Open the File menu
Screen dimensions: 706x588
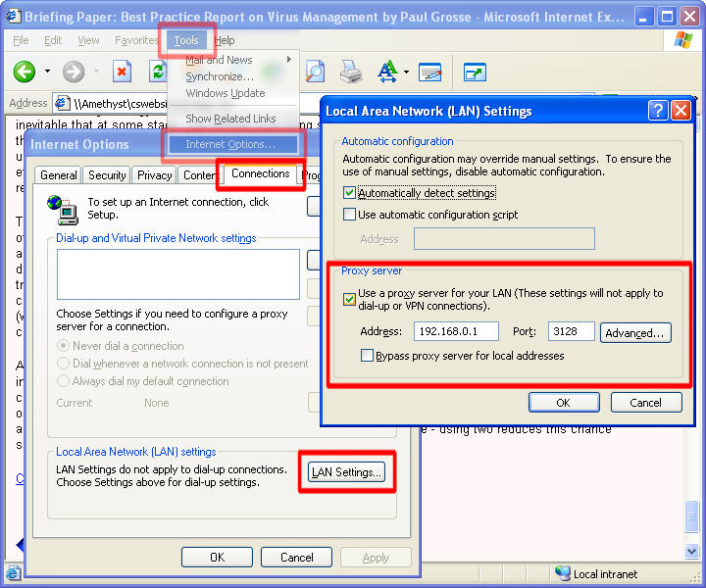(21, 40)
